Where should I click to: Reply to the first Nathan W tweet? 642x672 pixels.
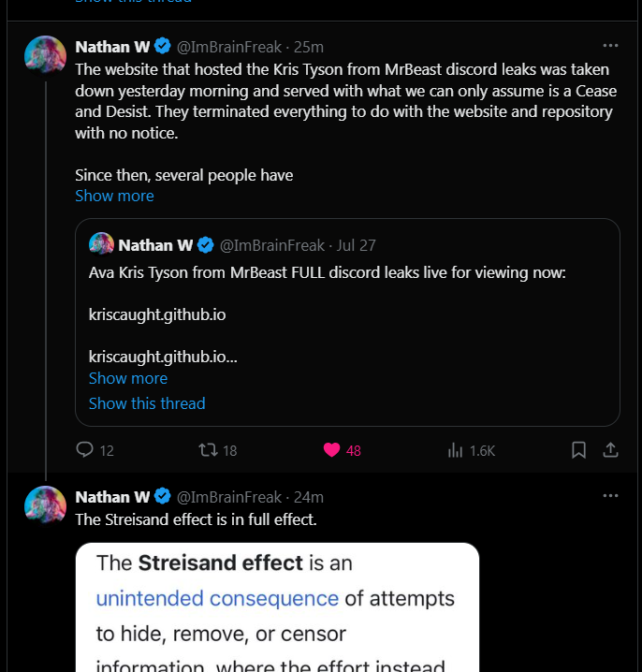pos(85,450)
